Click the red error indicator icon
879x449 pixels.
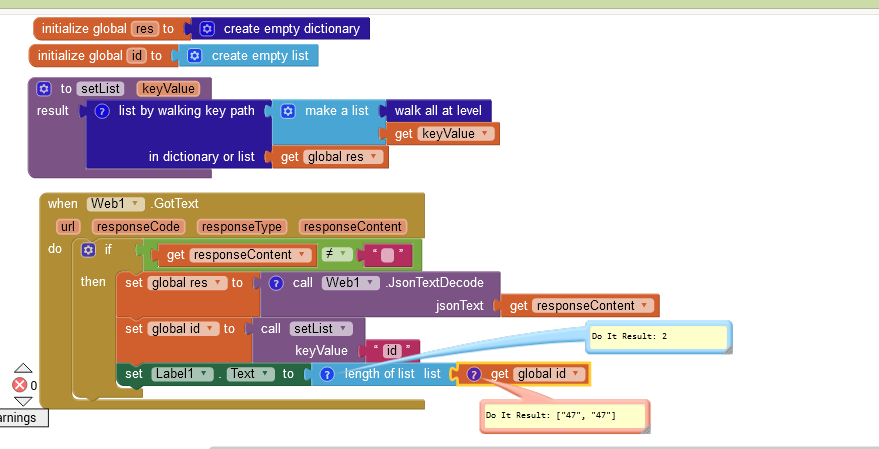[x=20, y=385]
